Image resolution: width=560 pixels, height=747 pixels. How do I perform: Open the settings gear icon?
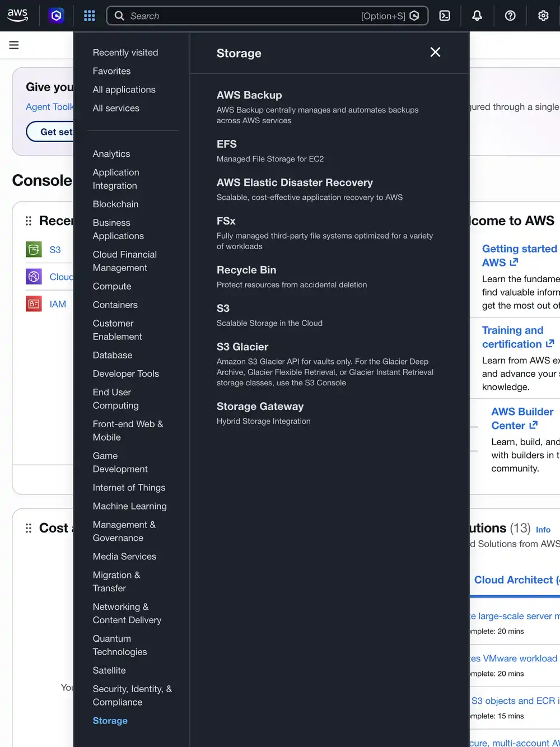[x=543, y=16]
